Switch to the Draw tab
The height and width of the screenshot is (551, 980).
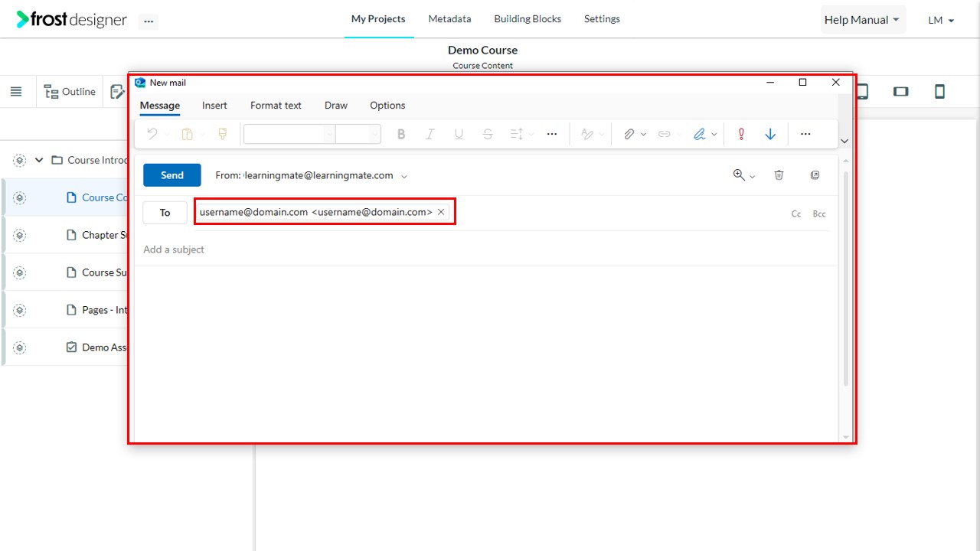[336, 106]
